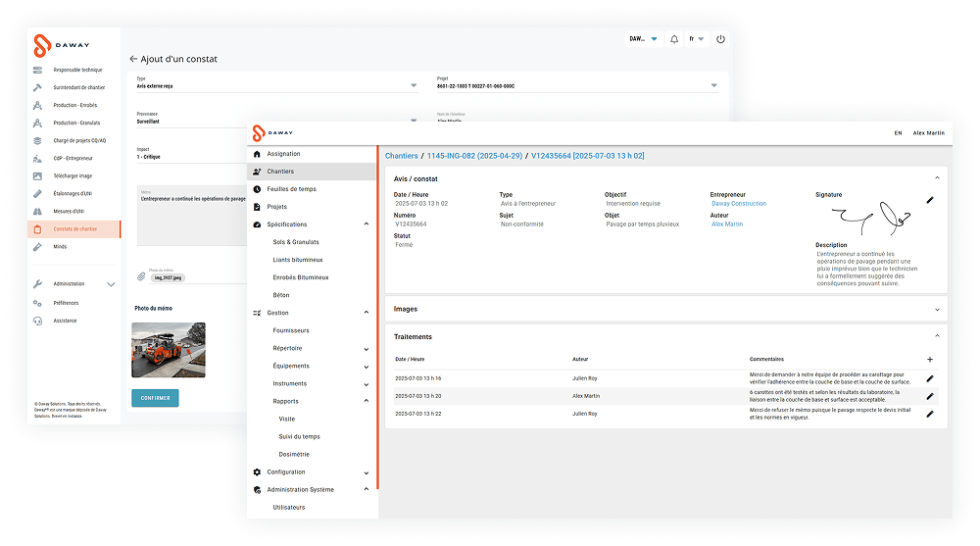
Task: Follow the Daway Construction link
Action: [x=739, y=204]
